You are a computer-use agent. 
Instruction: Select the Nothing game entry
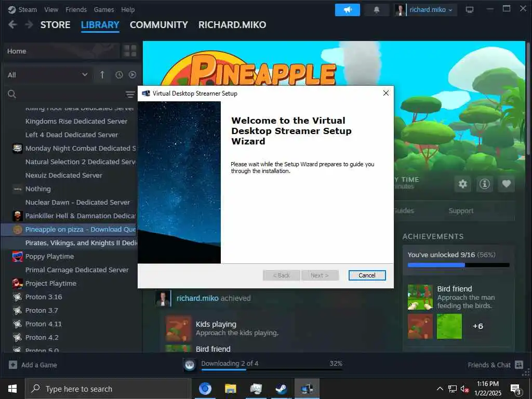38,189
